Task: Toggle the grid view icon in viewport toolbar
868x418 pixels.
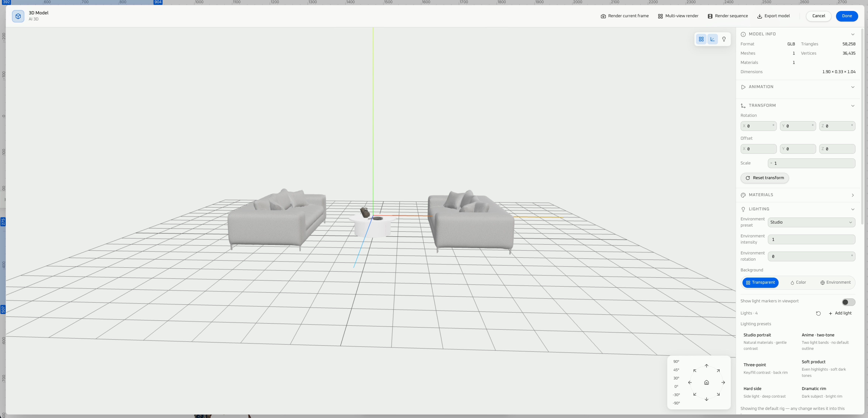Action: (x=701, y=39)
